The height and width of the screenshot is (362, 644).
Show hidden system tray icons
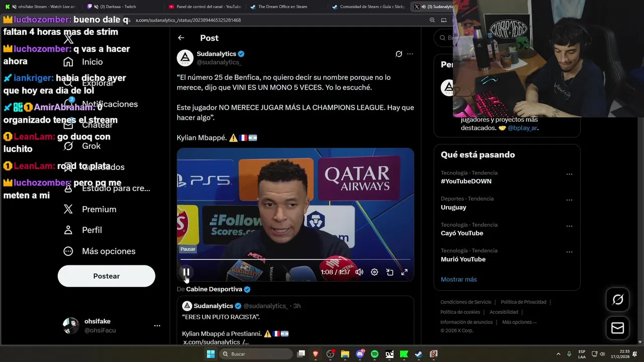(x=558, y=354)
